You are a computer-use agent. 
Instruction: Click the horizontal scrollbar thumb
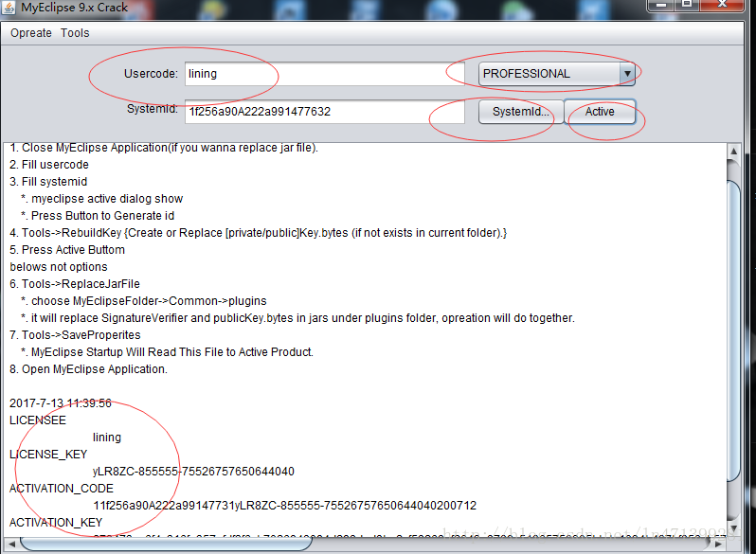[x=167, y=544]
